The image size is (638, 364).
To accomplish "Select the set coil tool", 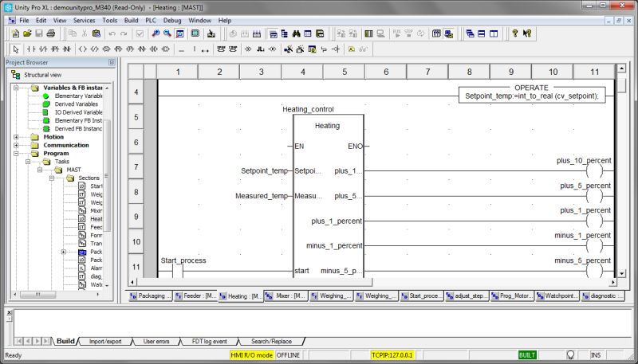I will (x=106, y=49).
